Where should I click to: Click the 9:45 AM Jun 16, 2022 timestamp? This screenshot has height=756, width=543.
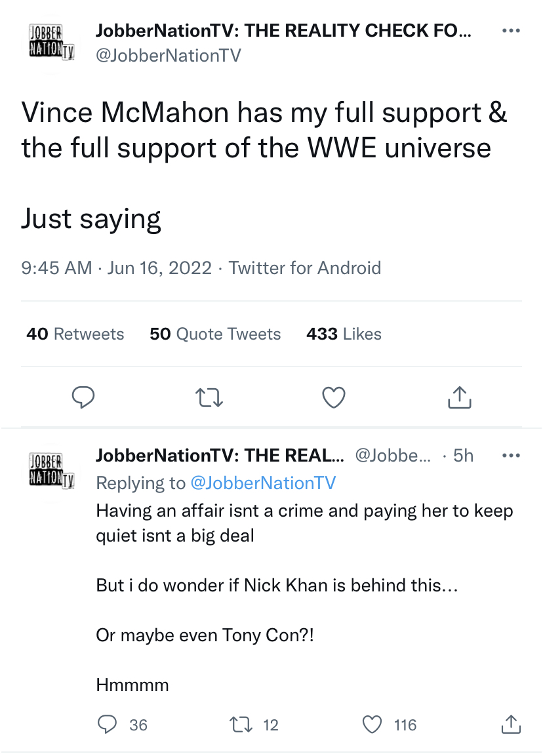[117, 268]
